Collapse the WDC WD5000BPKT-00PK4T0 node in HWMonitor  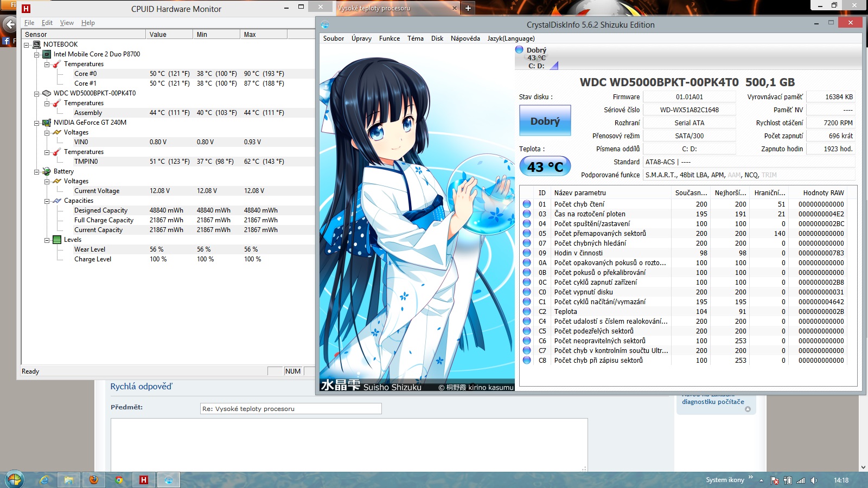pyautogui.click(x=36, y=94)
